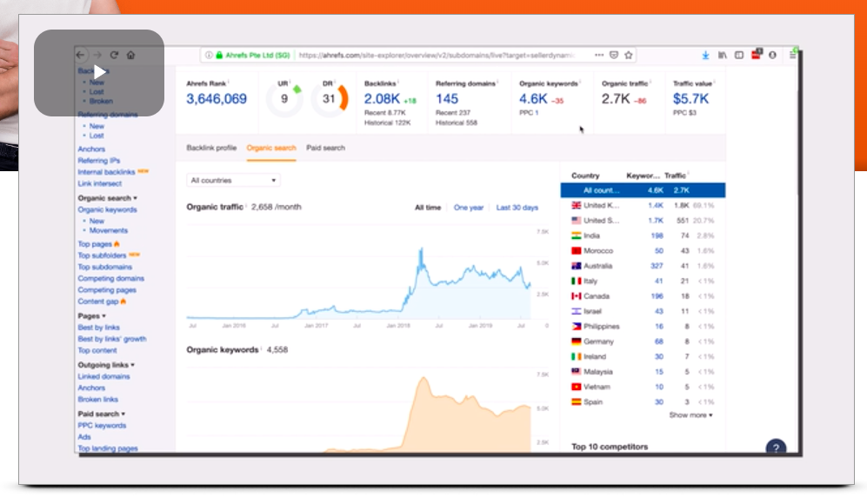This screenshot has height=504, width=867.
Task: Click the United Kingdom flag icon
Action: pyautogui.click(x=577, y=205)
